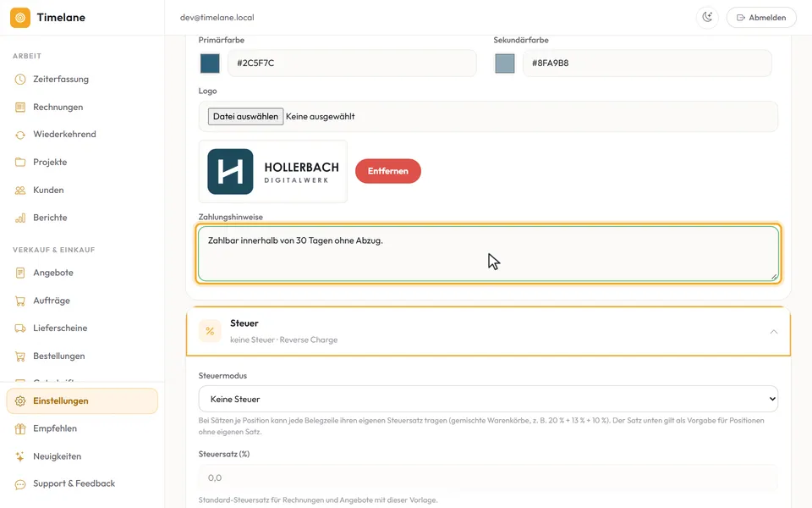Image resolution: width=812 pixels, height=508 pixels.
Task: Click the Support & Feedback chat icon
Action: [20, 484]
